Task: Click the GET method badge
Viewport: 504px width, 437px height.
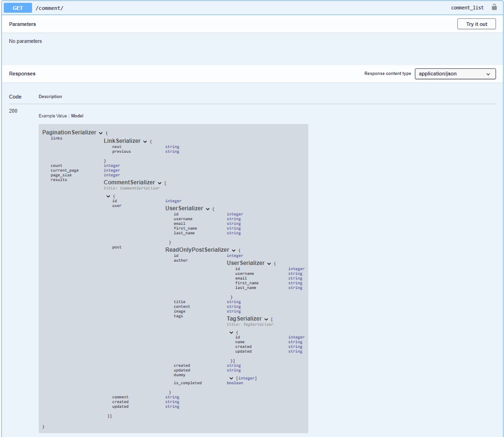Action: [x=17, y=8]
